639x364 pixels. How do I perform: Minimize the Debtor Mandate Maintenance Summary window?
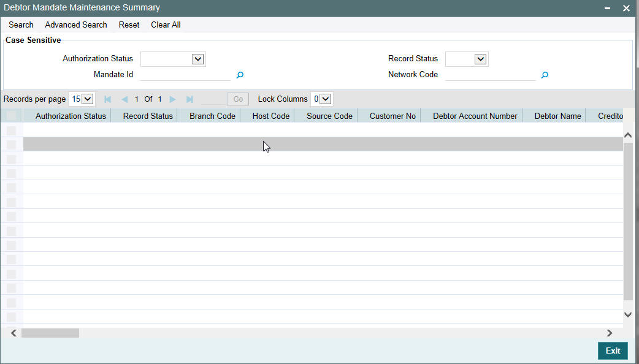(607, 8)
